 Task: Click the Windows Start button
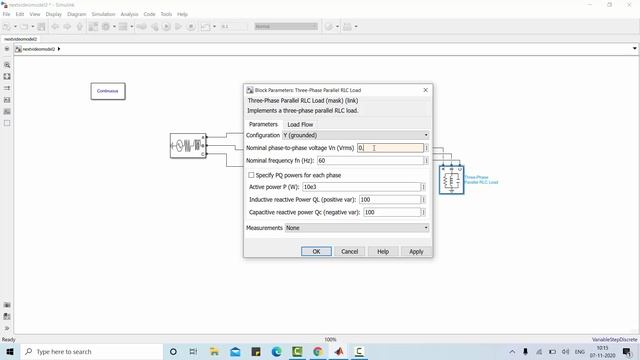pos(10,351)
